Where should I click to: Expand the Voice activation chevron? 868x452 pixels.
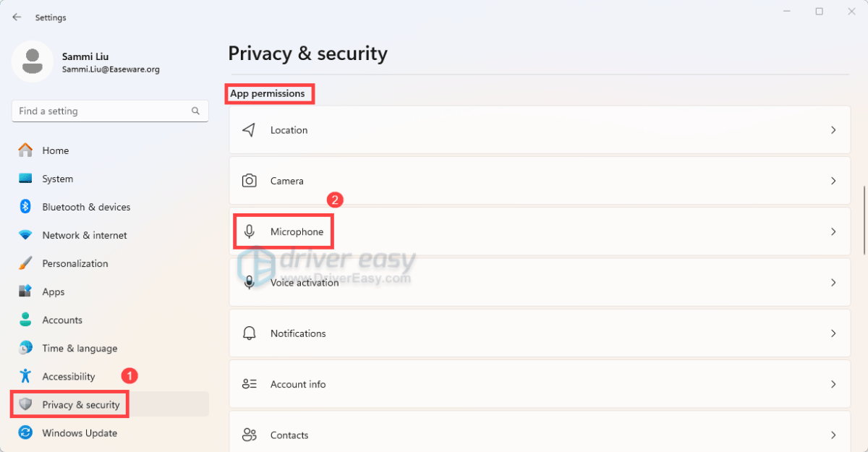pos(833,283)
